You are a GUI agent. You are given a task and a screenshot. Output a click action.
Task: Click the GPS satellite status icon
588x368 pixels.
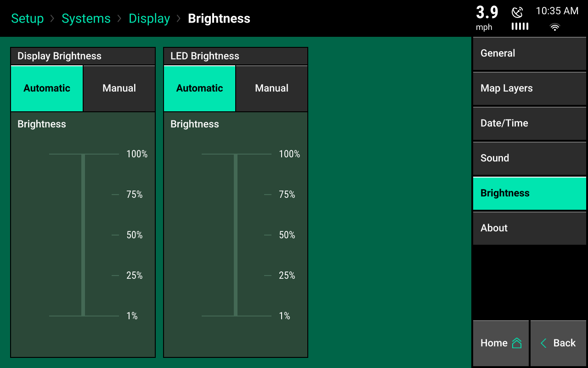click(x=517, y=12)
